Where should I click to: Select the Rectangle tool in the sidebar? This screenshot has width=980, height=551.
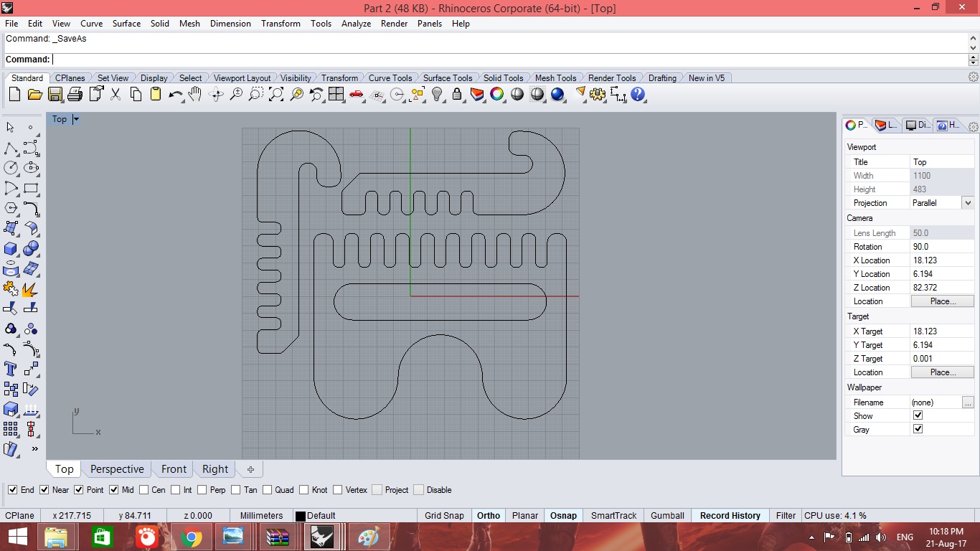(x=31, y=189)
